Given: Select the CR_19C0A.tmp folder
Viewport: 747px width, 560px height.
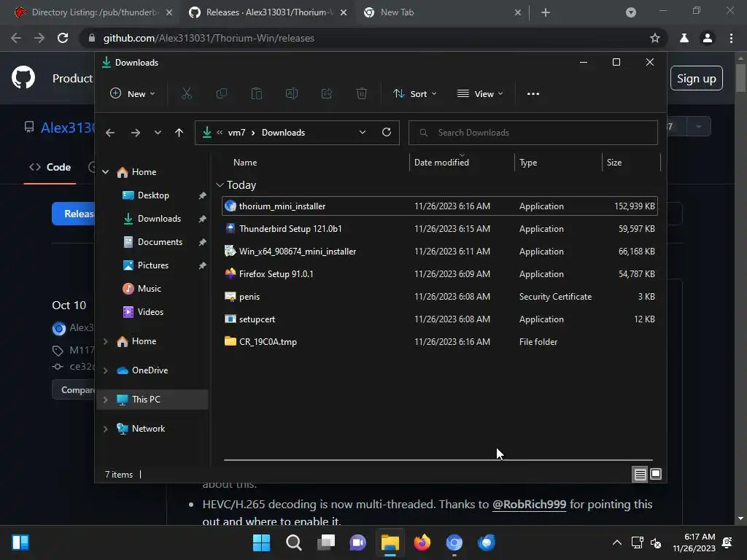Looking at the screenshot, I should click(x=439, y=342).
